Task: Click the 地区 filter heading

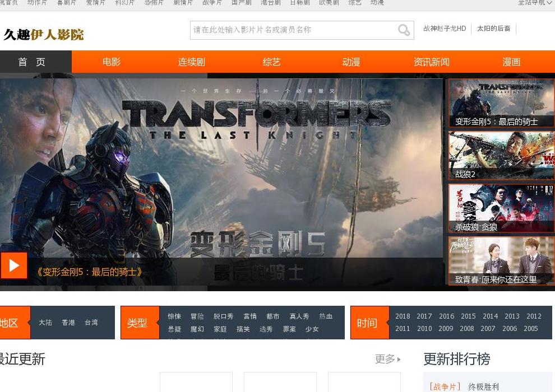Action: (x=15, y=323)
